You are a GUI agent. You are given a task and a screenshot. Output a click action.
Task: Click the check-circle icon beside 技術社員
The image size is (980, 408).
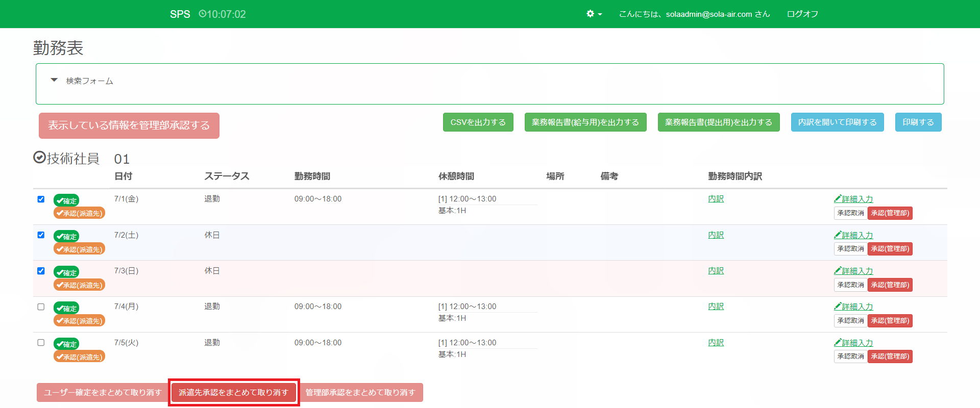click(x=39, y=158)
